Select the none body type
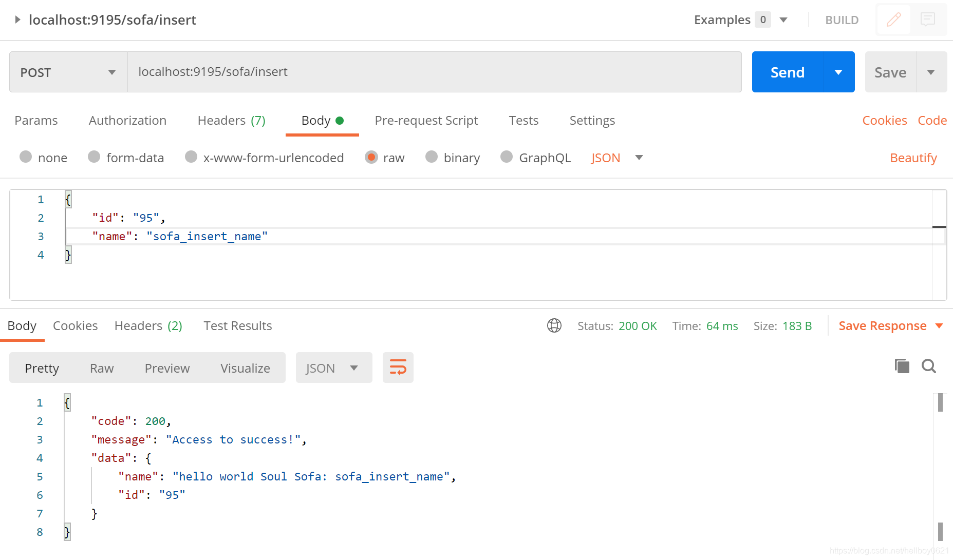The image size is (953, 560). 26,157
